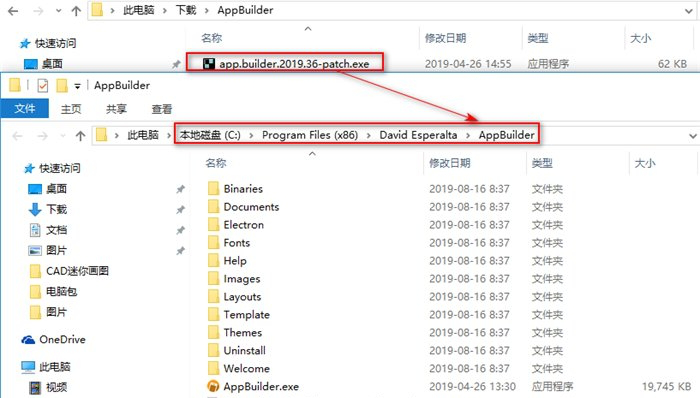Select the AppBuilder.exe application icon

213,386
